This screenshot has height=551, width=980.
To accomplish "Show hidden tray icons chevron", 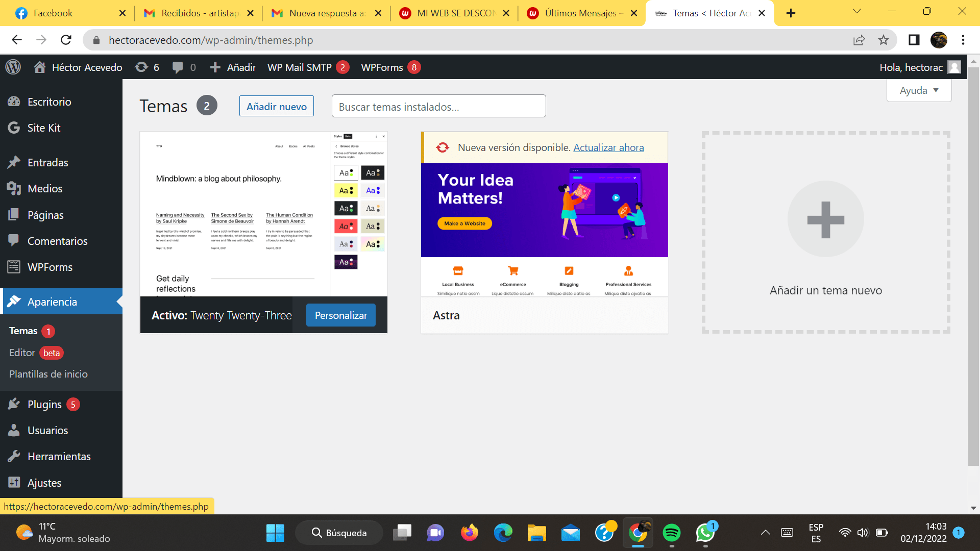I will pyautogui.click(x=765, y=533).
